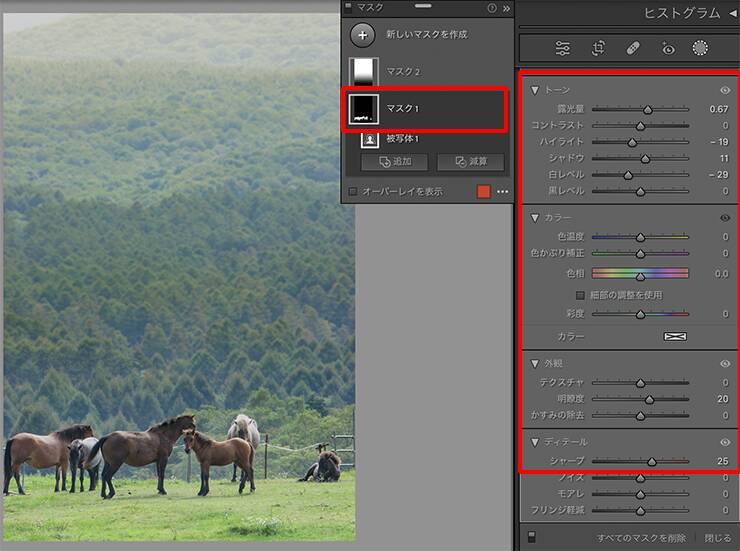Open the overlay options three-dot menu

503,192
